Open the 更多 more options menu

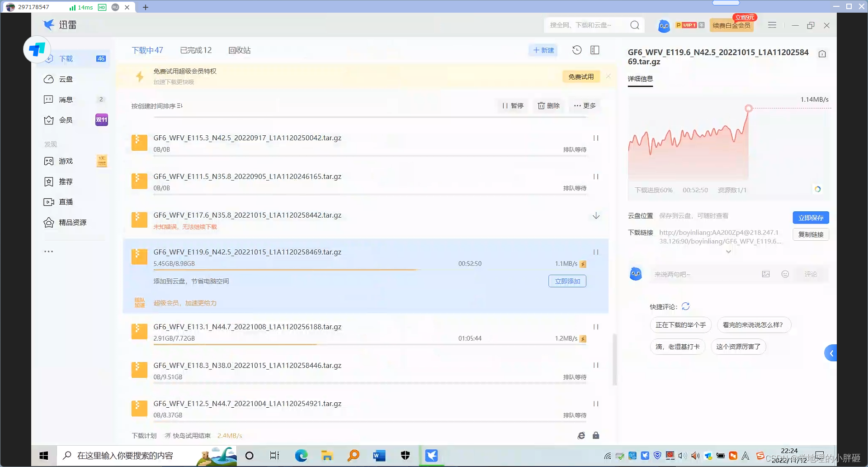pos(585,106)
